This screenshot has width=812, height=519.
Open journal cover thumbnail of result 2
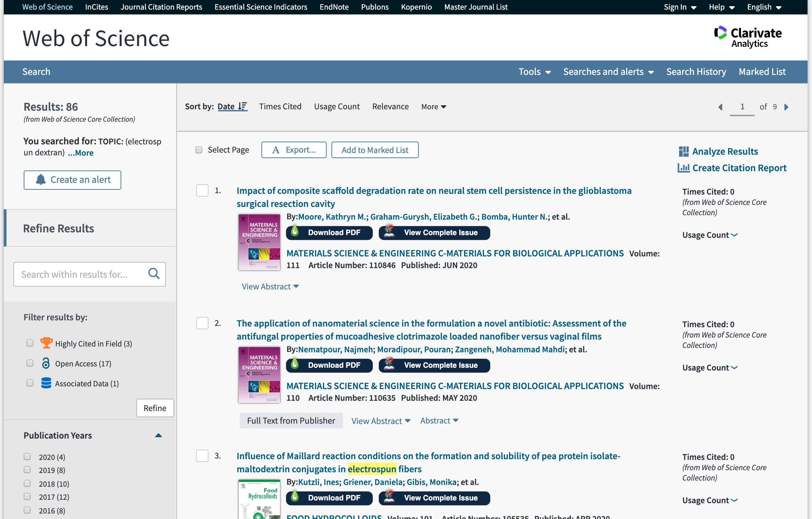[x=259, y=375]
